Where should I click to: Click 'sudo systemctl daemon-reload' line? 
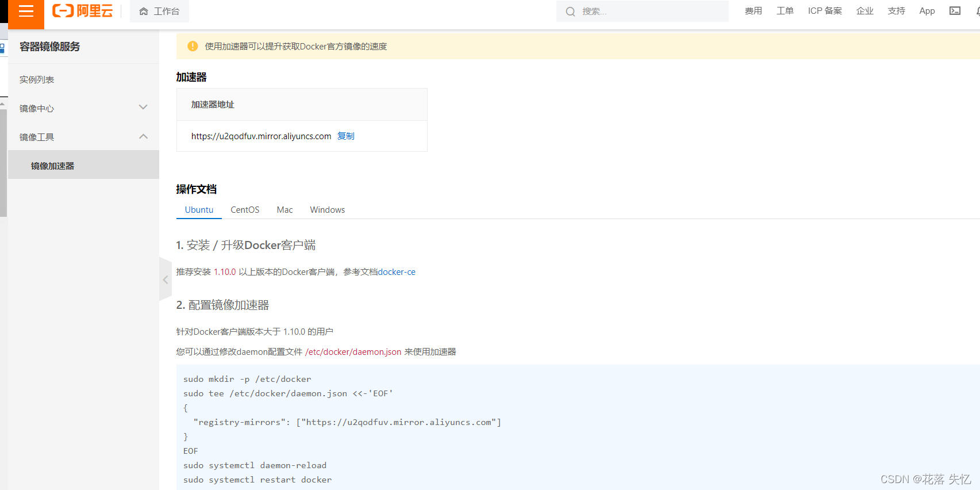click(255, 465)
